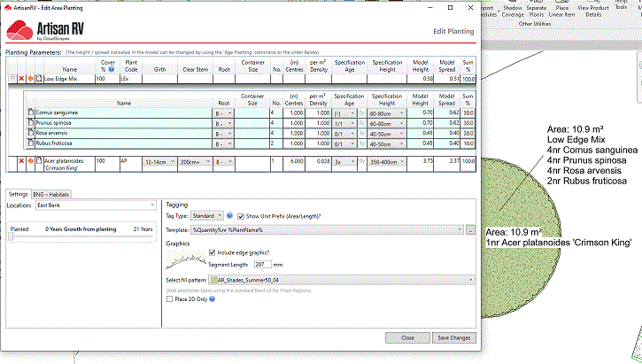
Task: Click help icon beside Place 2D Only
Action: [213, 299]
